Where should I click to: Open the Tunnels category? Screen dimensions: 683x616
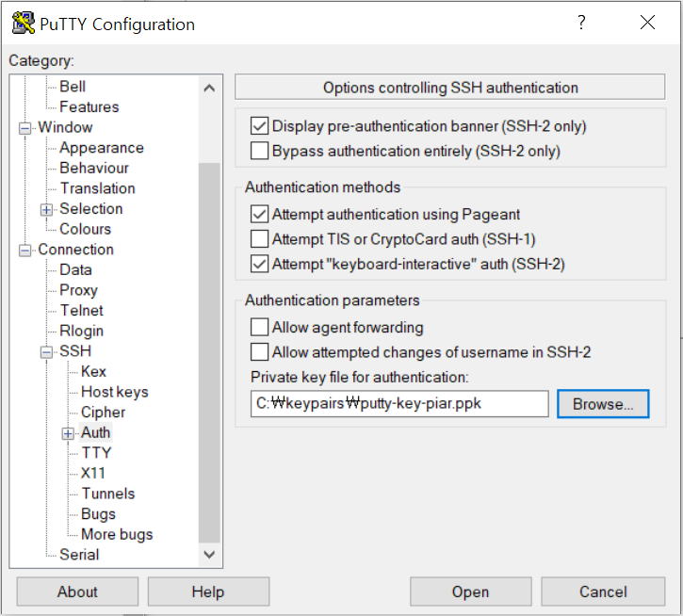click(108, 494)
